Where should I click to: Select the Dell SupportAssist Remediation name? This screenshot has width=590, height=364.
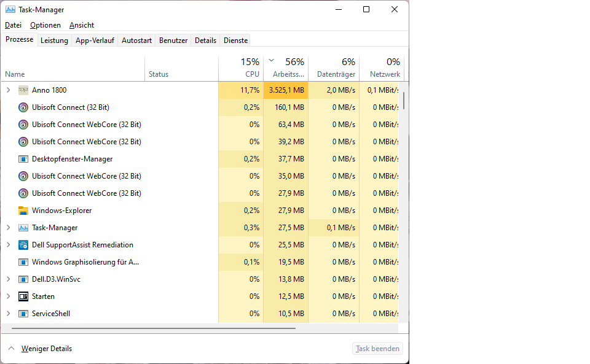(x=82, y=245)
